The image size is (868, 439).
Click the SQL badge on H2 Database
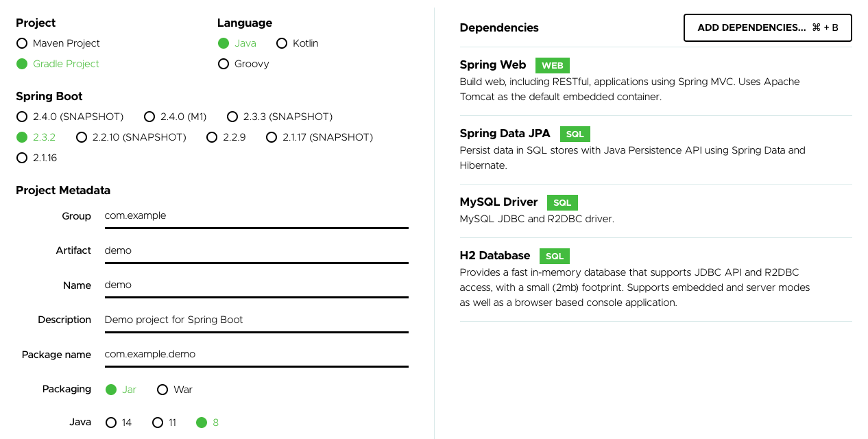[554, 256]
